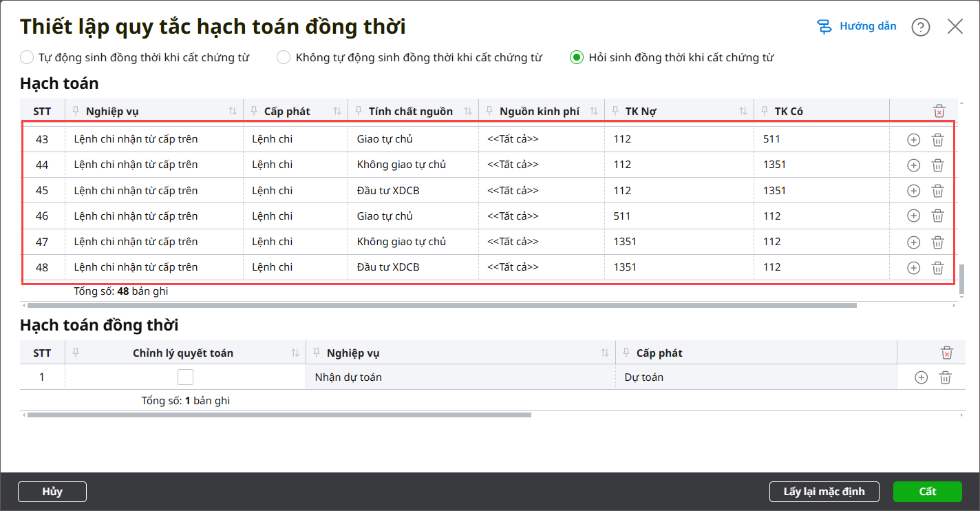Image resolution: width=980 pixels, height=511 pixels.
Task: Open the help question mark icon
Action: pyautogui.click(x=920, y=27)
